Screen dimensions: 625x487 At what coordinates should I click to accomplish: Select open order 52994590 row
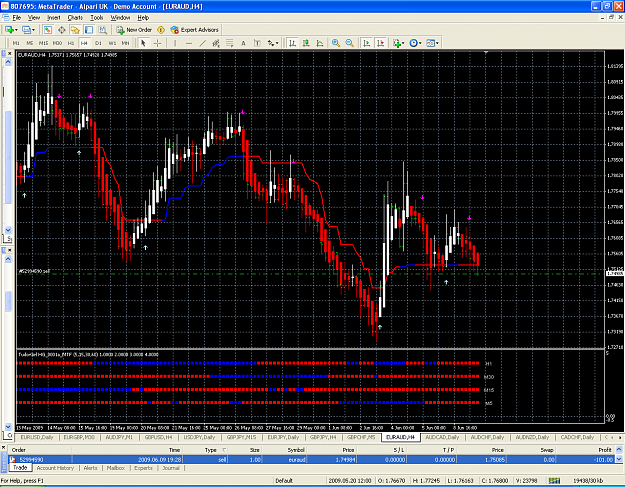pos(311,460)
